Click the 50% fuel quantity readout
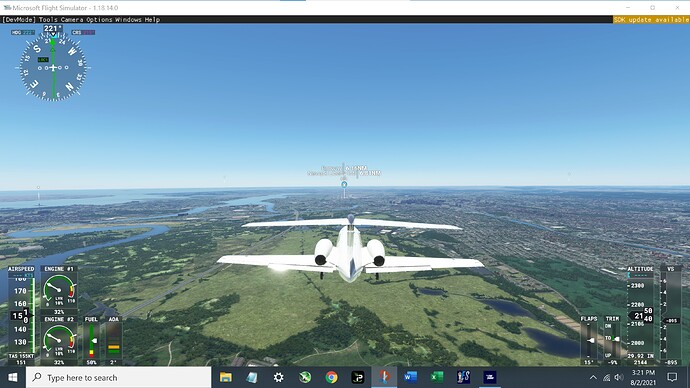 point(92,362)
